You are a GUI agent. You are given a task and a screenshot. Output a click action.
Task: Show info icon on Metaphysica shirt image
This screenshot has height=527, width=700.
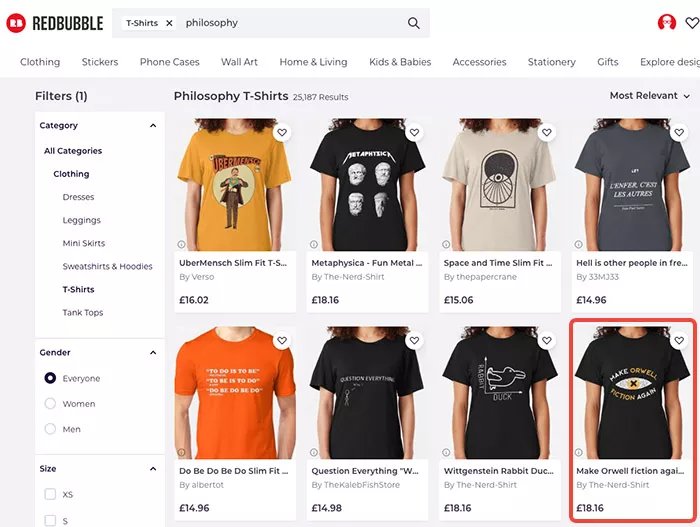click(314, 244)
